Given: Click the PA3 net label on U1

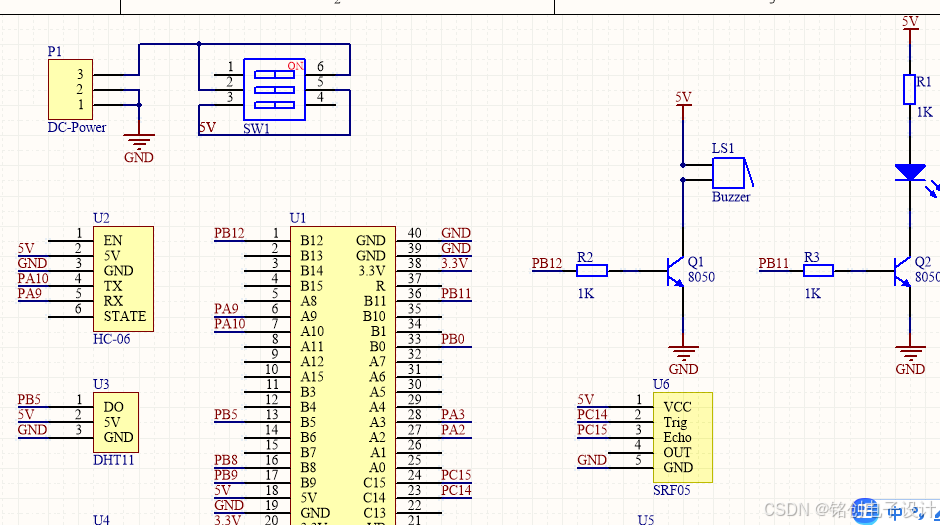Looking at the screenshot, I should (x=453, y=415).
